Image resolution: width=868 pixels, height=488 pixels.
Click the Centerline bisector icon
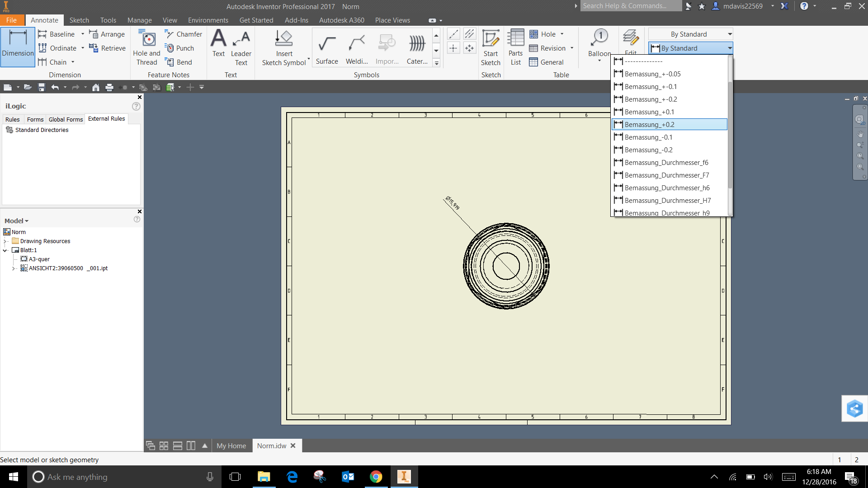coord(470,34)
